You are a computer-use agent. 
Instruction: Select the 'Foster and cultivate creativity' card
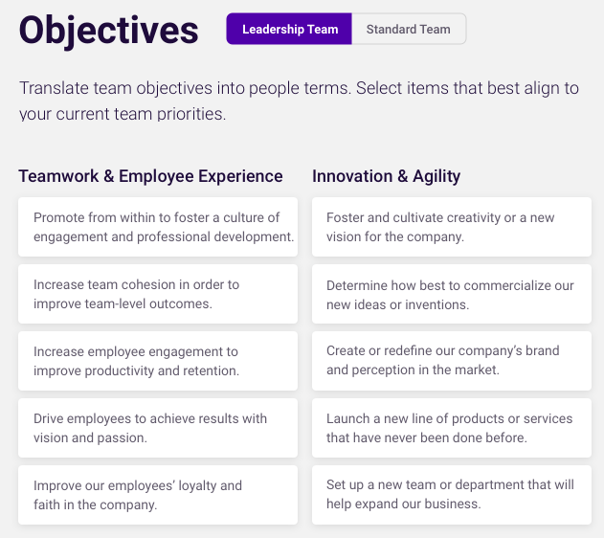451,227
